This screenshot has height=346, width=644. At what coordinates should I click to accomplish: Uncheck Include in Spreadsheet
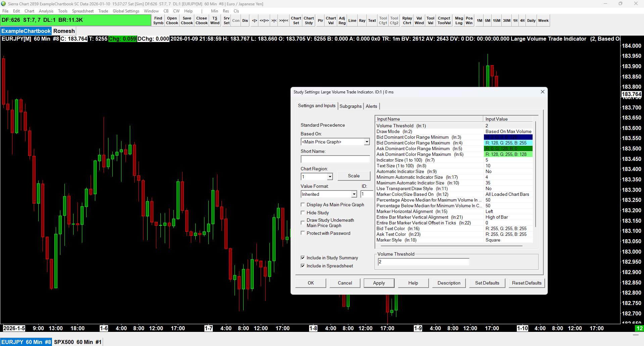tap(303, 266)
